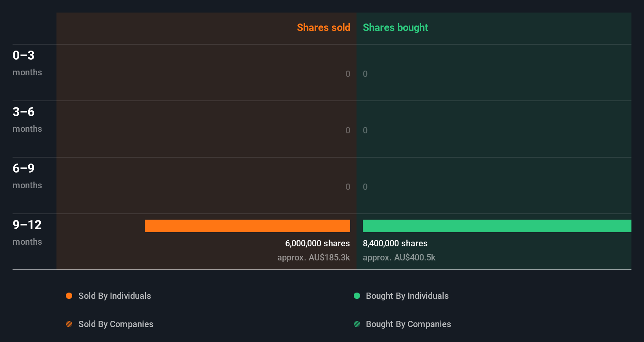Click the Shares bought column header
This screenshot has height=342, width=644.
pyautogui.click(x=395, y=27)
